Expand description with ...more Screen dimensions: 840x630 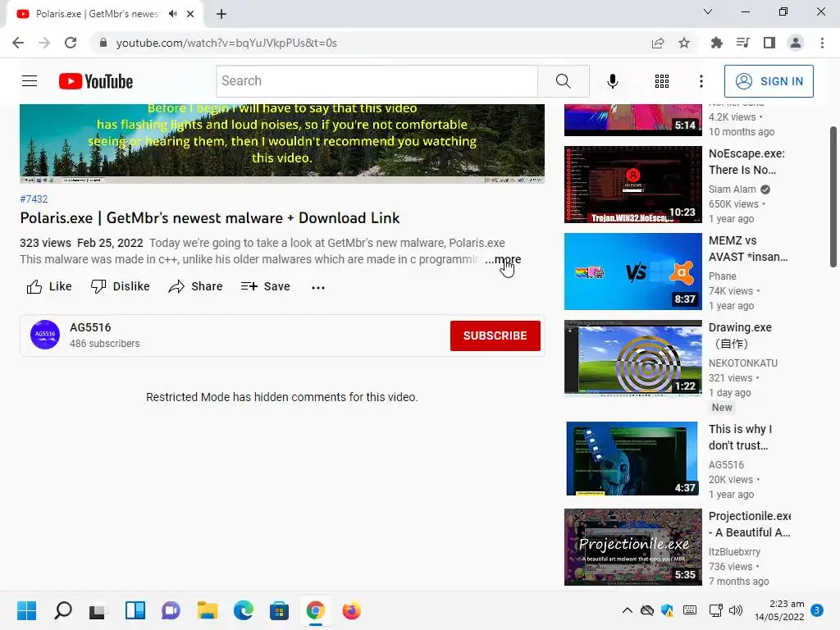click(503, 259)
